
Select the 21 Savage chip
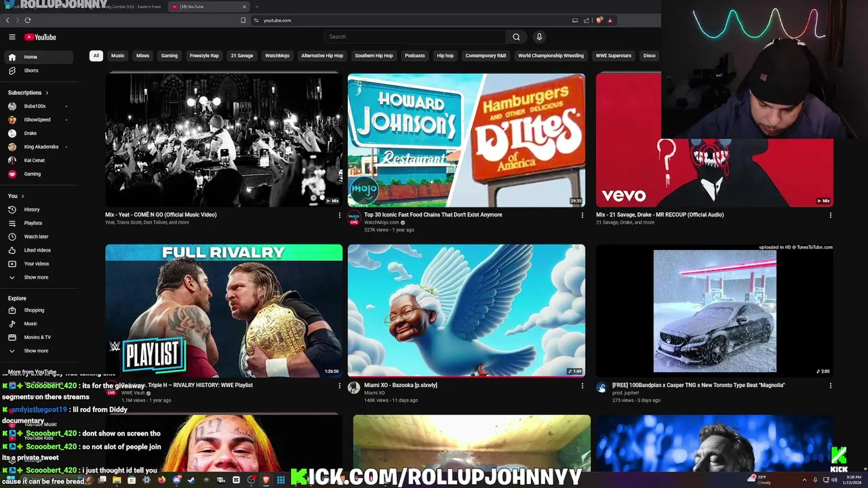(x=242, y=56)
